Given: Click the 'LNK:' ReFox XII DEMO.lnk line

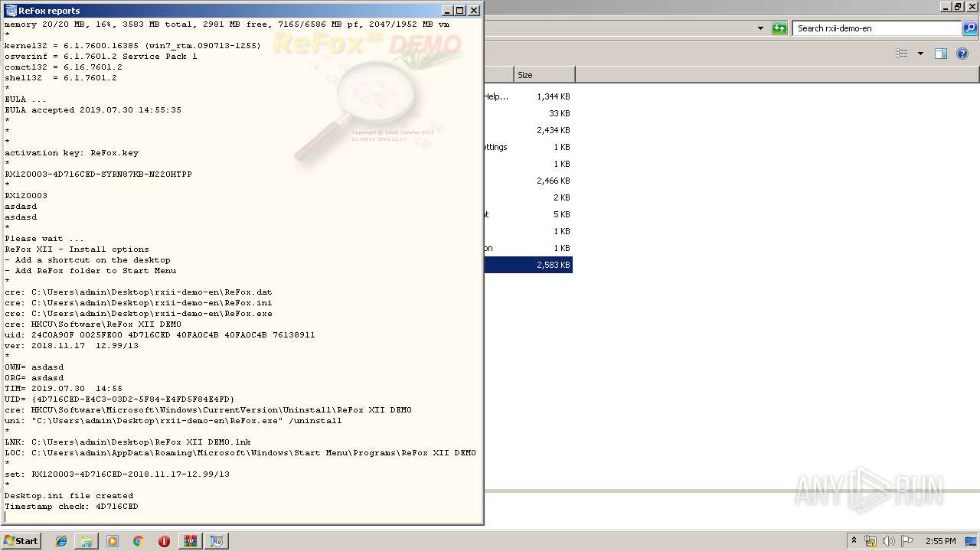Looking at the screenshot, I should (128, 442).
